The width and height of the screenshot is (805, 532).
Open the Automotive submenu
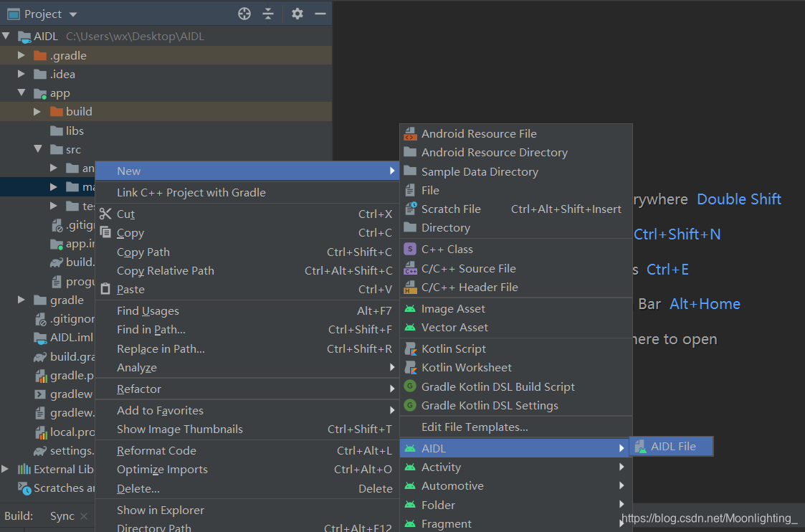516,486
